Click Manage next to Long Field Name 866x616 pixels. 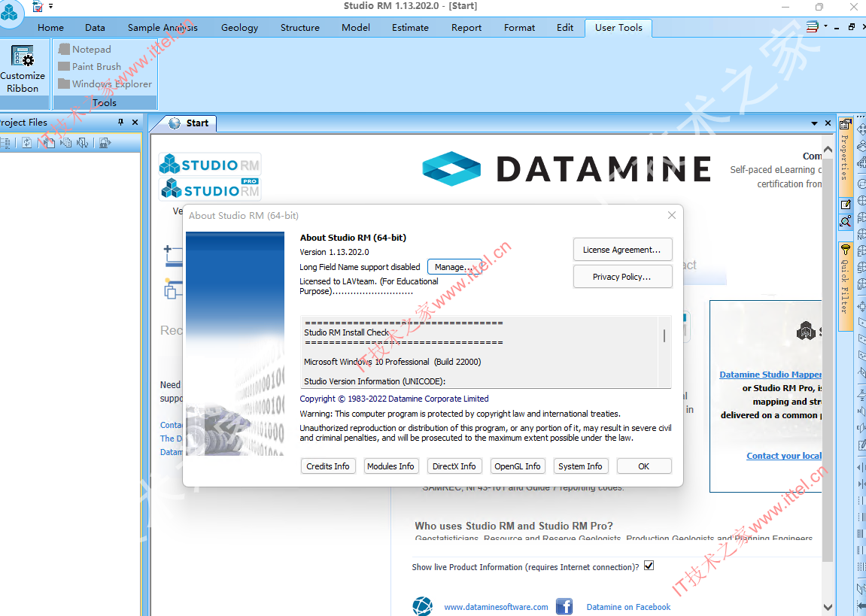(x=454, y=266)
